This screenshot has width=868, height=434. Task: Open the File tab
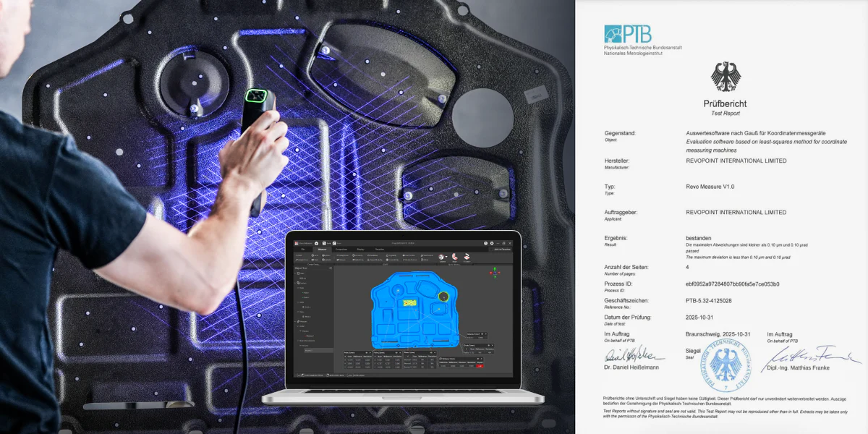coord(304,249)
